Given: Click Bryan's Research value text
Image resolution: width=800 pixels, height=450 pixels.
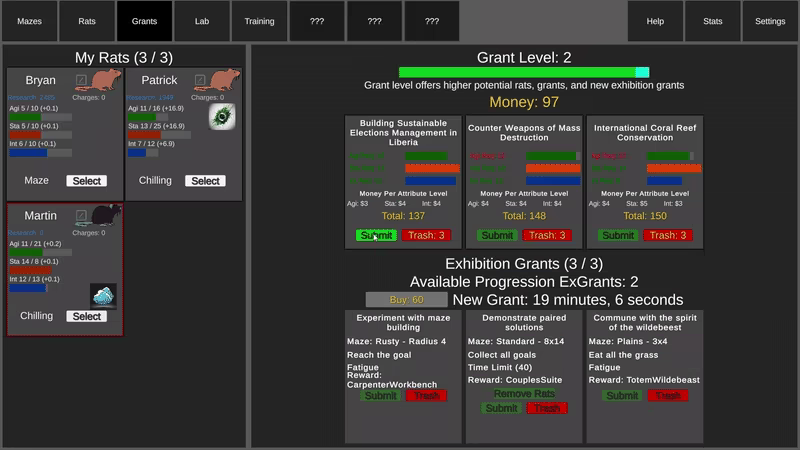Looking at the screenshot, I should click(x=31, y=97).
